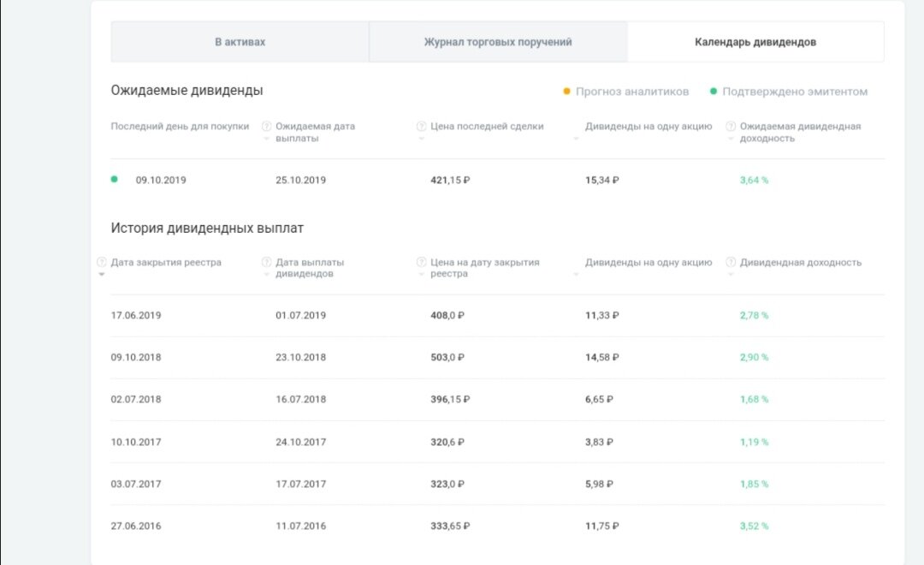
Task: Click orange "Прогноз аналитиков" legend dot
Action: [x=566, y=92]
